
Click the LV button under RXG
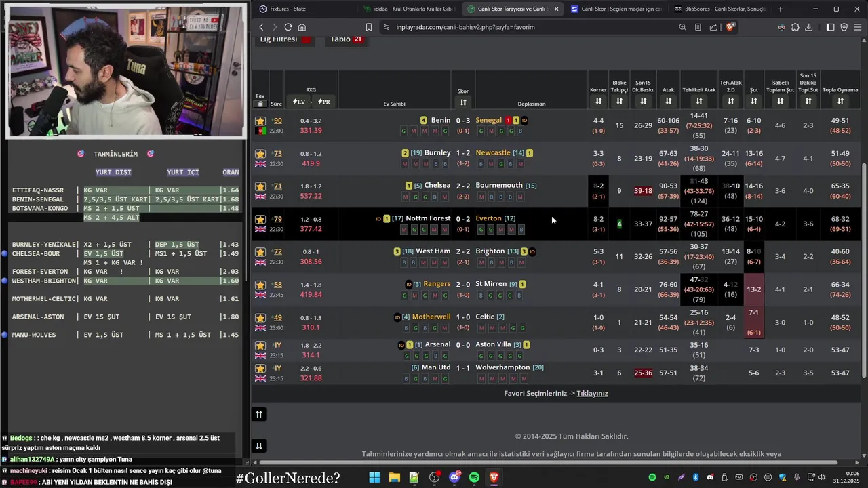click(299, 102)
